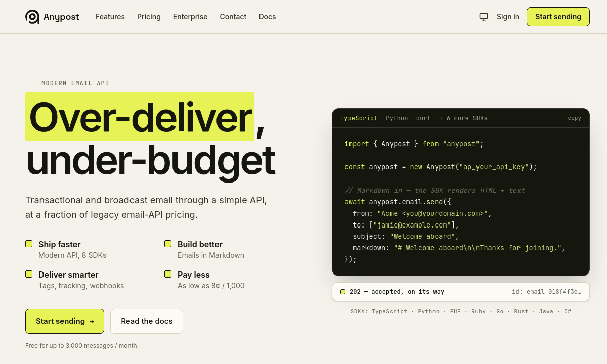Open the Contact nav link
The image size is (607, 364).
[233, 17]
